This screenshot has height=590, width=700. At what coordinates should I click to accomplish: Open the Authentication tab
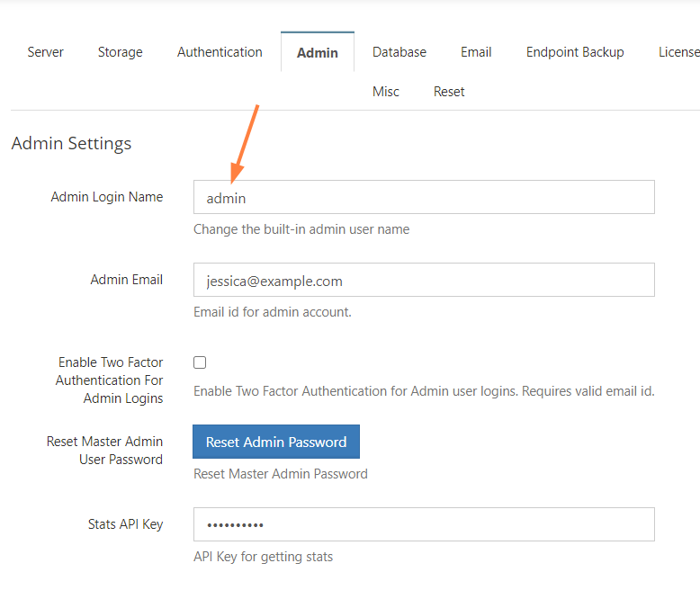[220, 52]
